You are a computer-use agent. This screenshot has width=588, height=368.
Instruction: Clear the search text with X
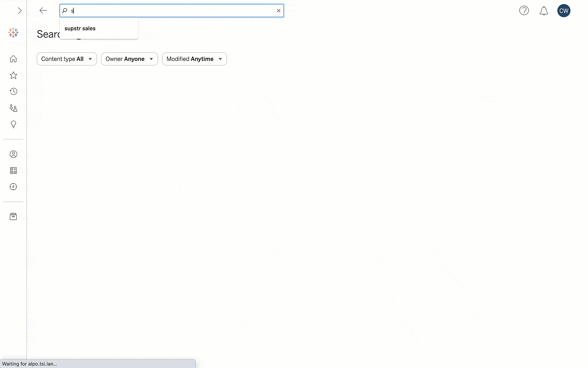pos(279,11)
